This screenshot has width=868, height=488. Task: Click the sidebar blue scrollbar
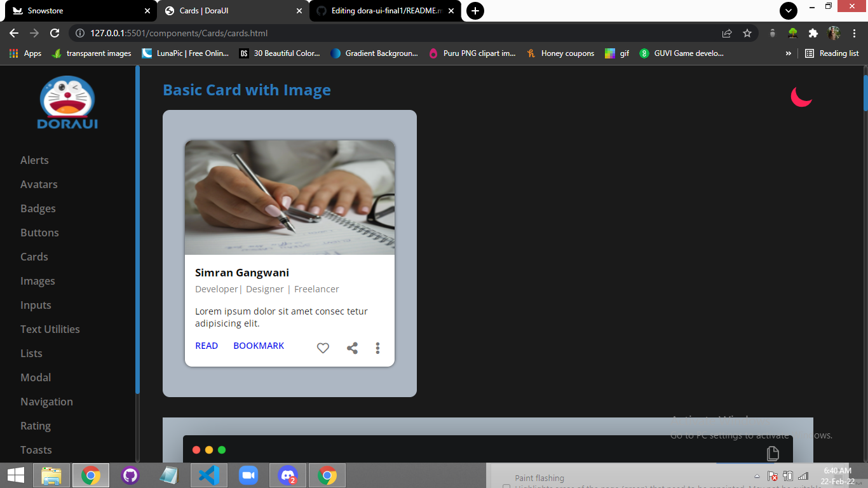pyautogui.click(x=137, y=230)
